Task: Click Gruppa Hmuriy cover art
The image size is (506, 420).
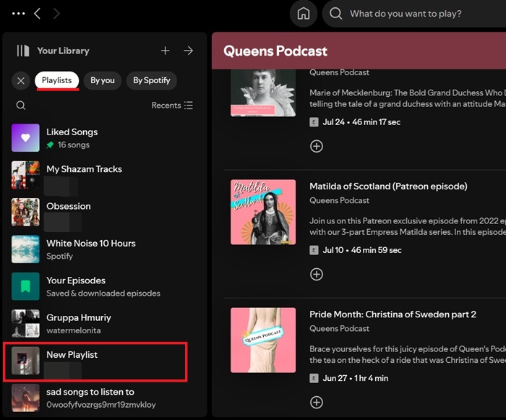Action: point(25,323)
